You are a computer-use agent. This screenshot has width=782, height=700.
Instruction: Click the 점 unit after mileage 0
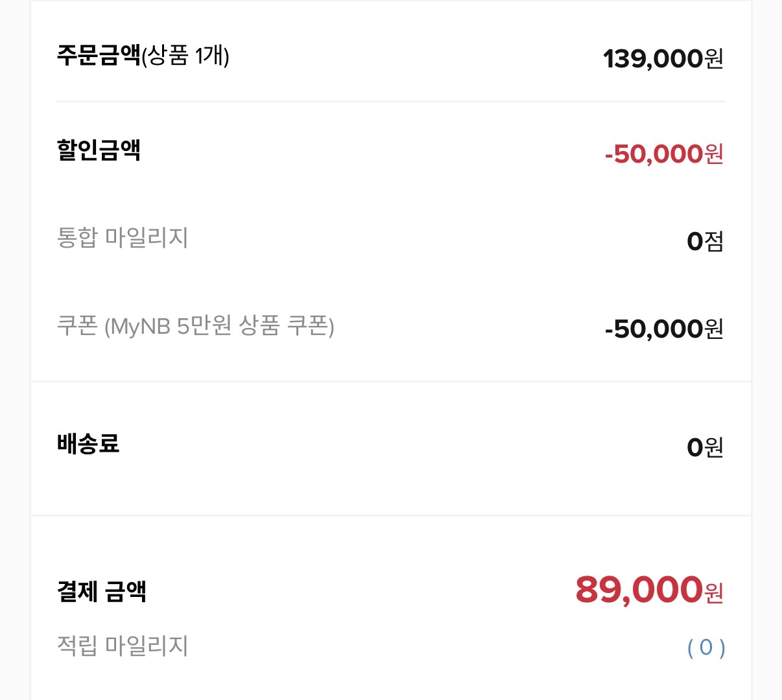714,242
